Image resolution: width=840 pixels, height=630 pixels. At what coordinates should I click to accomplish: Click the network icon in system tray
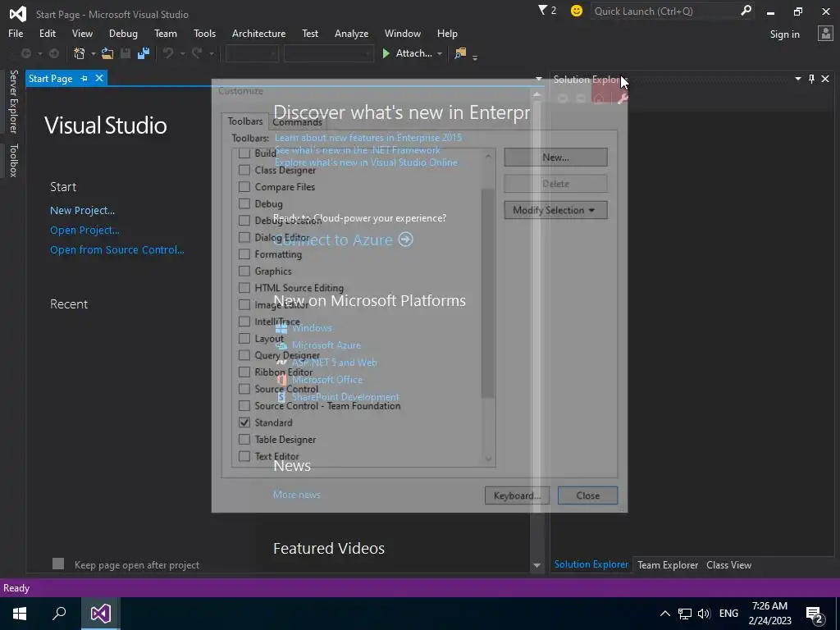pyautogui.click(x=685, y=614)
